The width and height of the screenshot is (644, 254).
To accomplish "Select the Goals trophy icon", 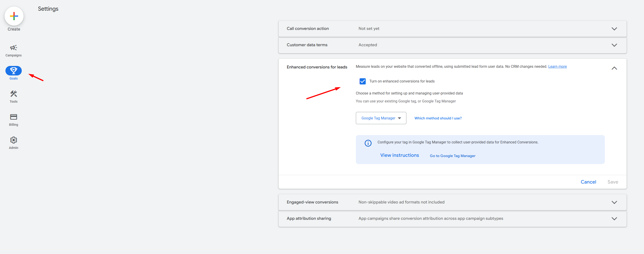I will 14,71.
